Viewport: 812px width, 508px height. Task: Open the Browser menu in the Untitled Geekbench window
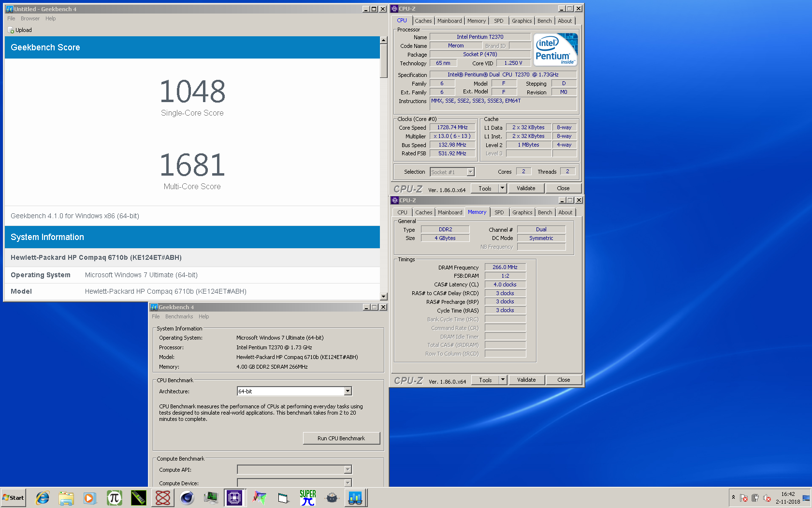click(30, 18)
